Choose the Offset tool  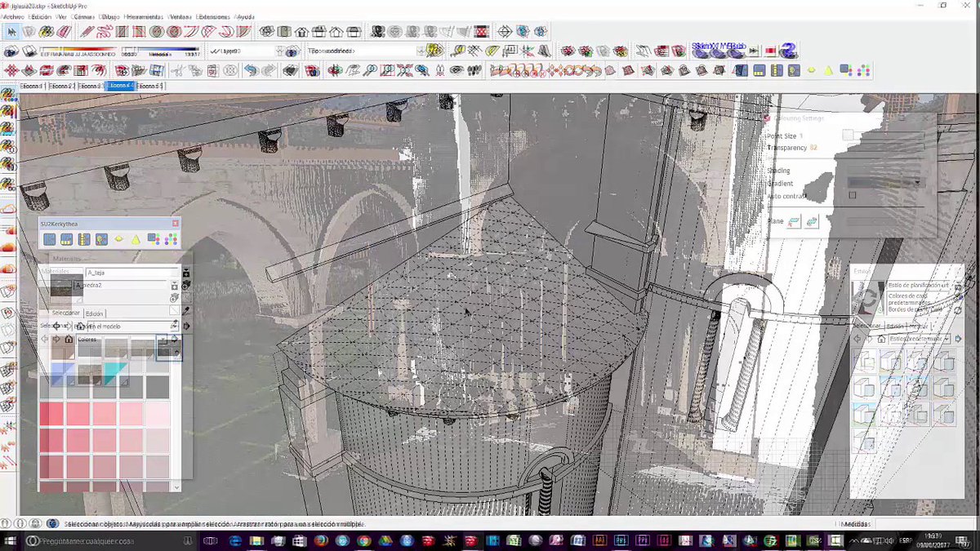(99, 71)
